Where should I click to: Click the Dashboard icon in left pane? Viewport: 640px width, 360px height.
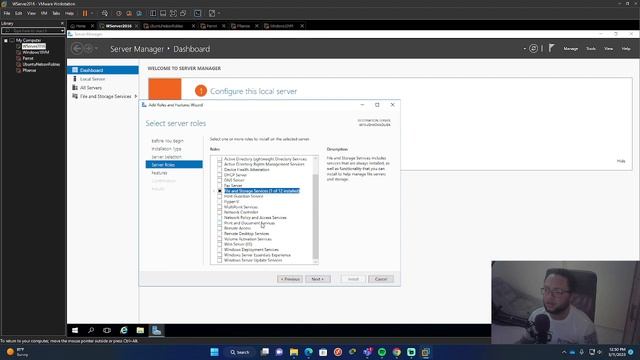tap(75, 70)
